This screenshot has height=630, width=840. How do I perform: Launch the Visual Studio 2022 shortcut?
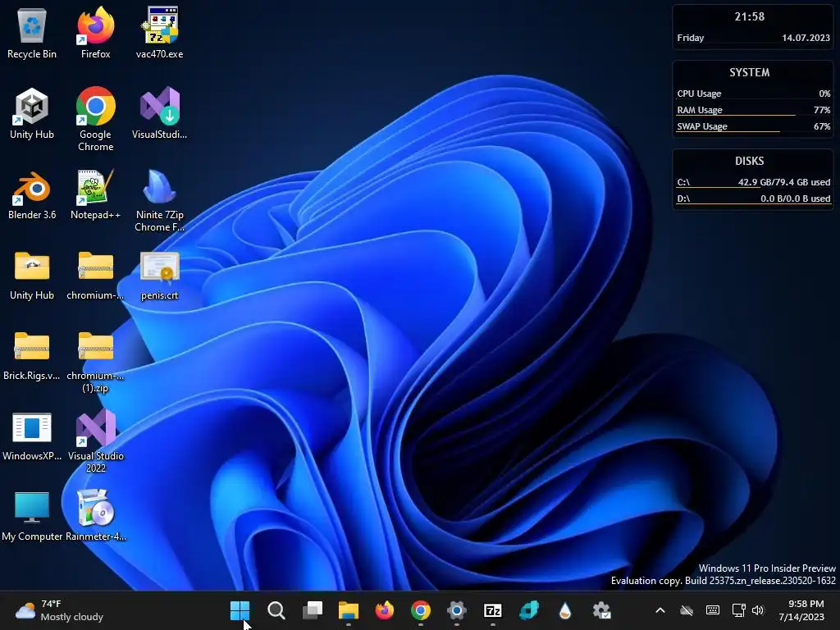(x=95, y=441)
